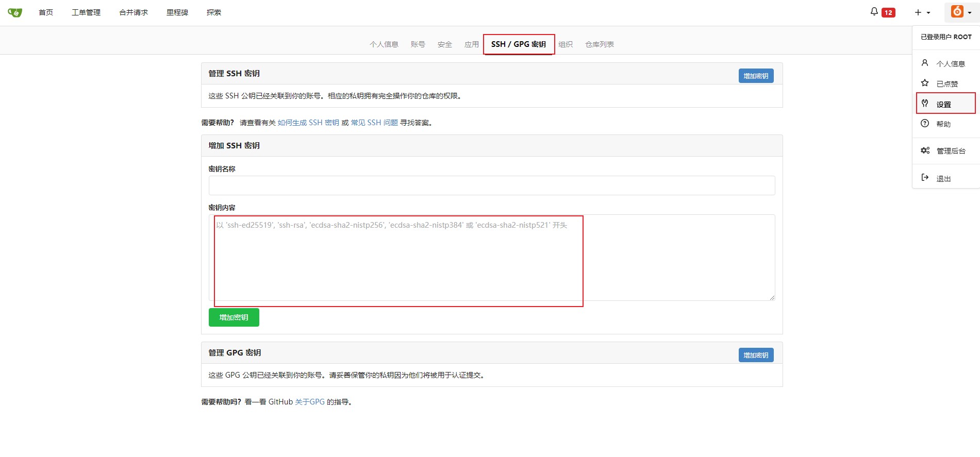980x457 pixels.
Task: Click the gears icon beside 管理后台
Action: tap(925, 150)
